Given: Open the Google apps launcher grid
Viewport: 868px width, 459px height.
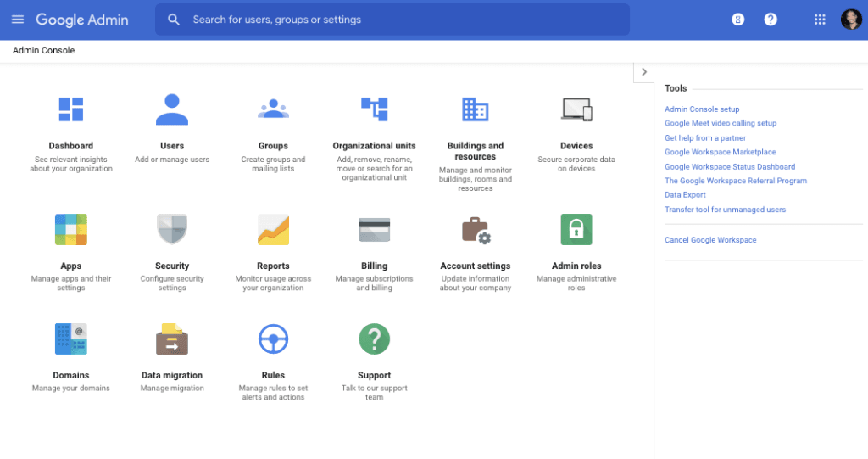Looking at the screenshot, I should click(820, 20).
